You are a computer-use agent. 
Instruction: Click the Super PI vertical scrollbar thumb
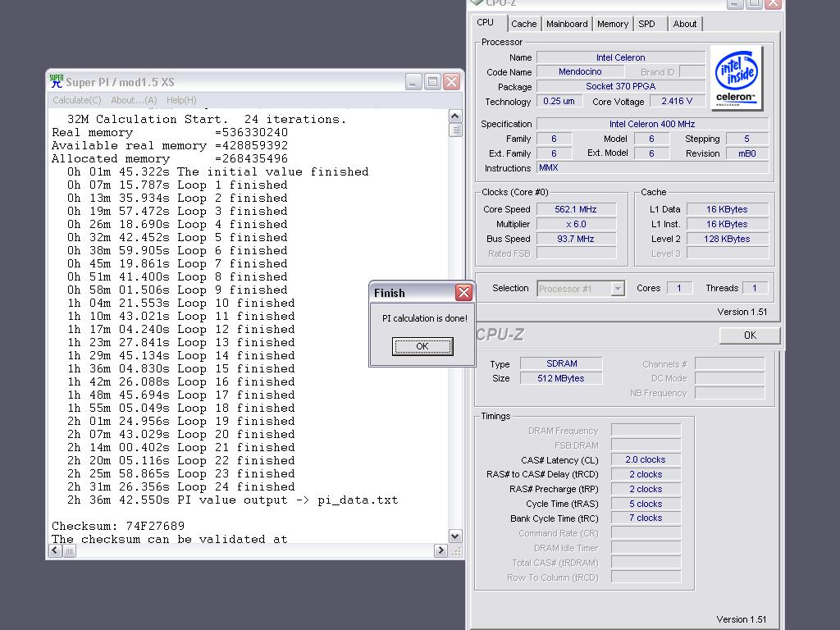click(455, 130)
